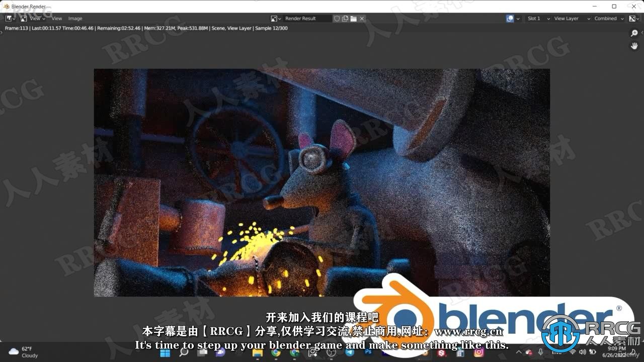
Task: Open the View menu in the render header
Action: point(57,19)
